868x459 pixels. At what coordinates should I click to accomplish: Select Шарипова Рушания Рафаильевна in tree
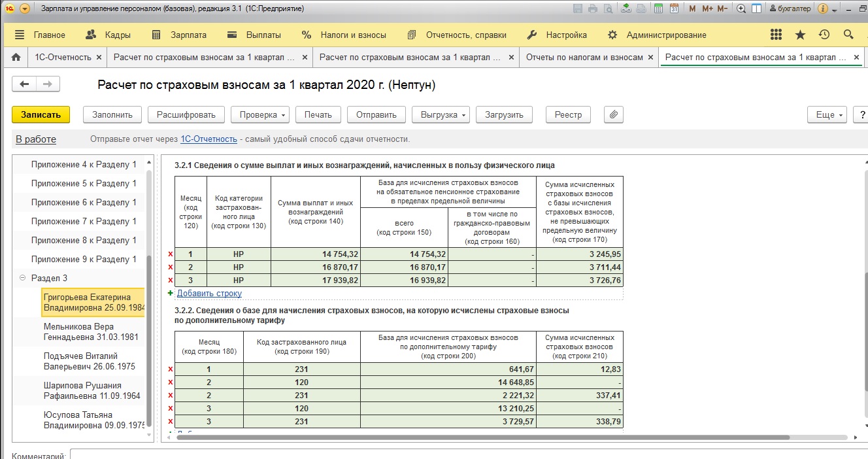click(92, 390)
